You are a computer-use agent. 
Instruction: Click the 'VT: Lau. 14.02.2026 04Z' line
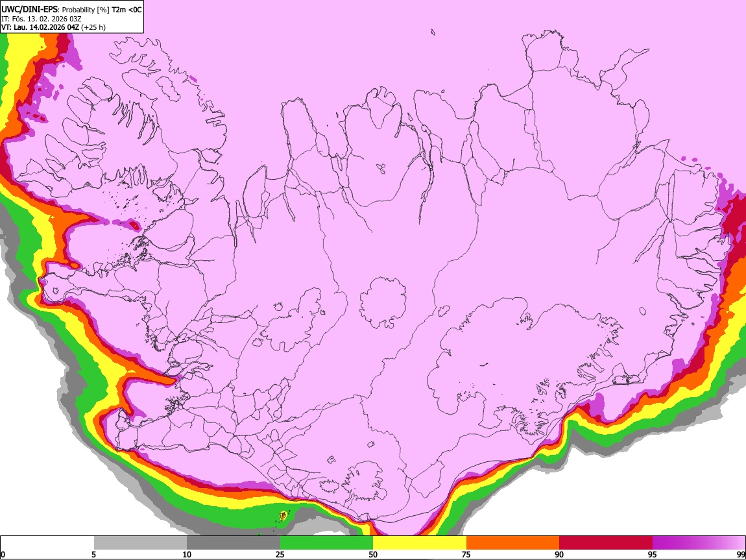40,27
